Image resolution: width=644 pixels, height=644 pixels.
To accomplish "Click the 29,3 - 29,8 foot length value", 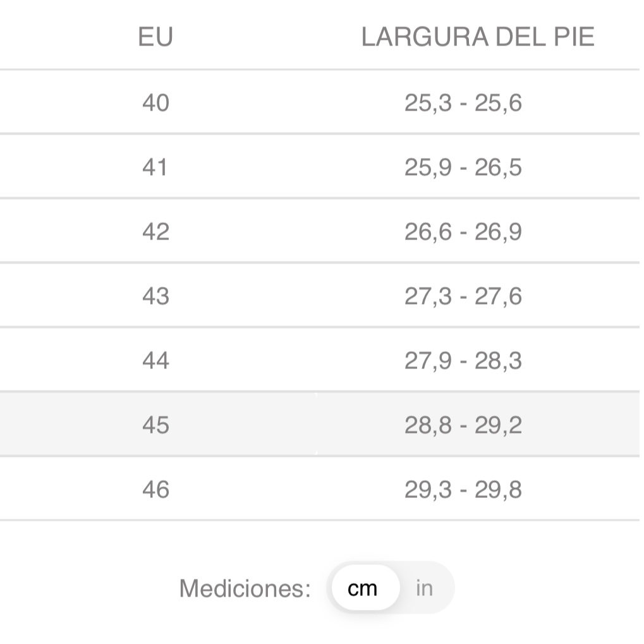I will coord(463,490).
